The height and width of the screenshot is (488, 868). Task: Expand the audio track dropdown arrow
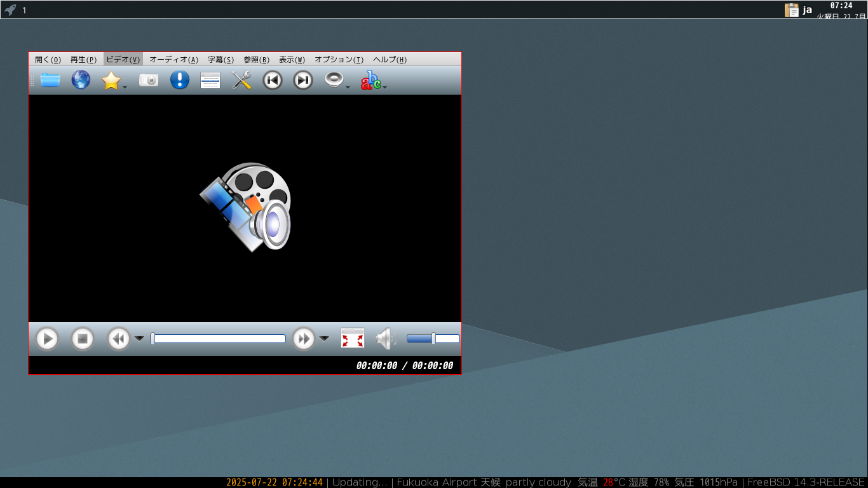[348, 86]
